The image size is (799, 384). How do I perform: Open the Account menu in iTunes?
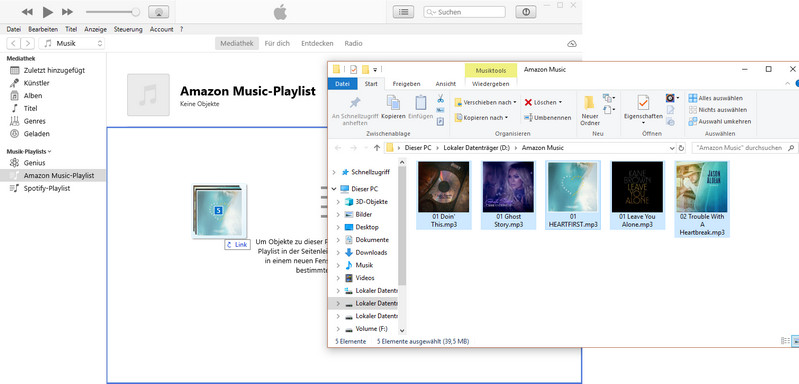[x=162, y=30]
